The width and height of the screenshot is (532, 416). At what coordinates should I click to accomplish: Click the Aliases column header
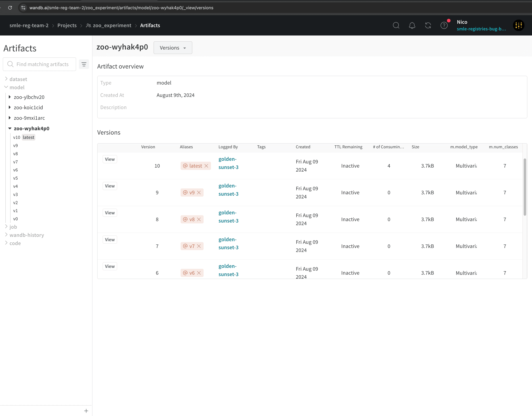coord(186,147)
